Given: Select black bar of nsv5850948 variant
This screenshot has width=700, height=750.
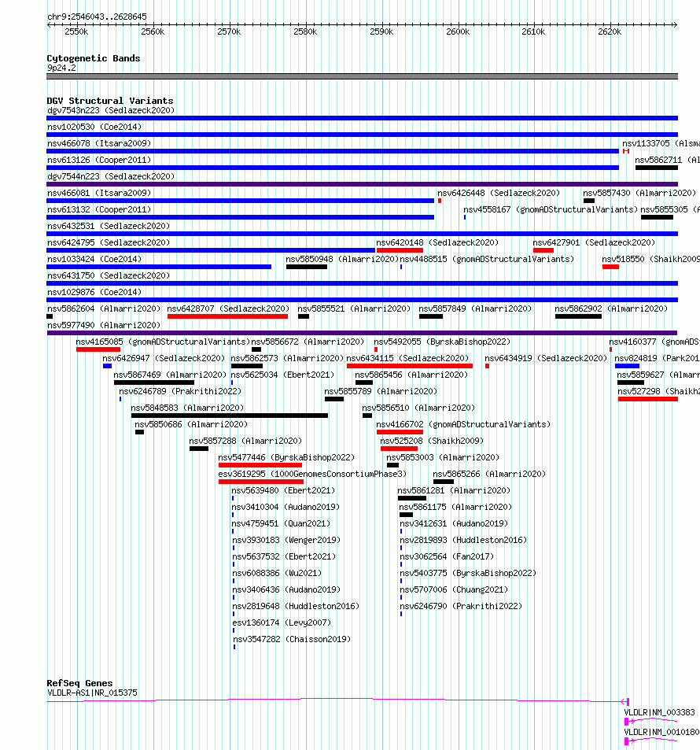Looking at the screenshot, I should [x=307, y=267].
